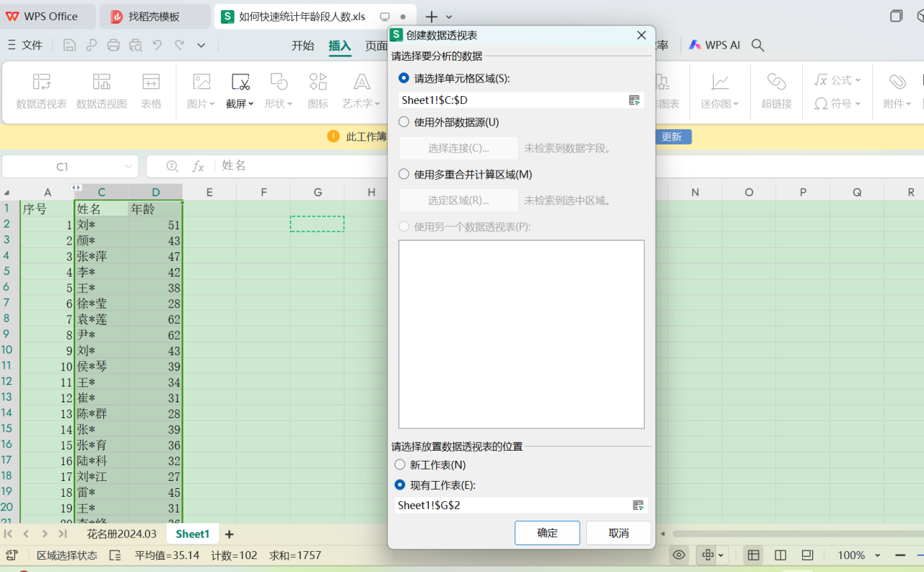Undo the last action
Image resolution: width=924 pixels, height=572 pixels.
(x=157, y=45)
